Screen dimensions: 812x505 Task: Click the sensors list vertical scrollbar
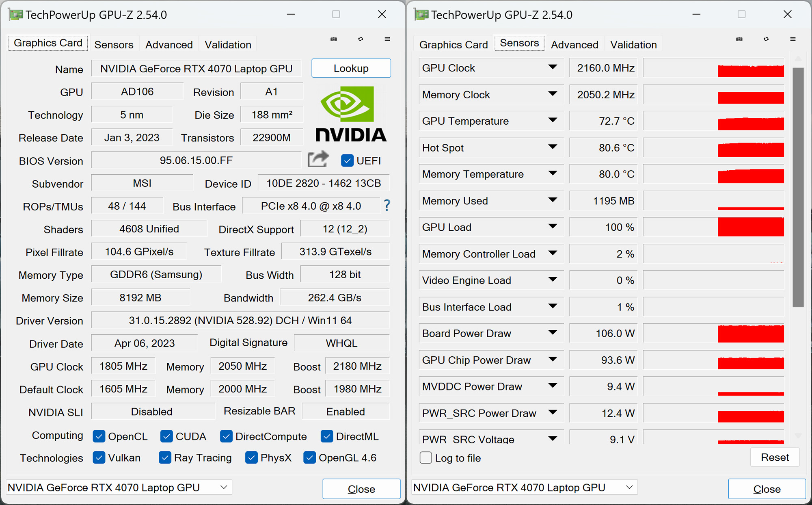798,187
